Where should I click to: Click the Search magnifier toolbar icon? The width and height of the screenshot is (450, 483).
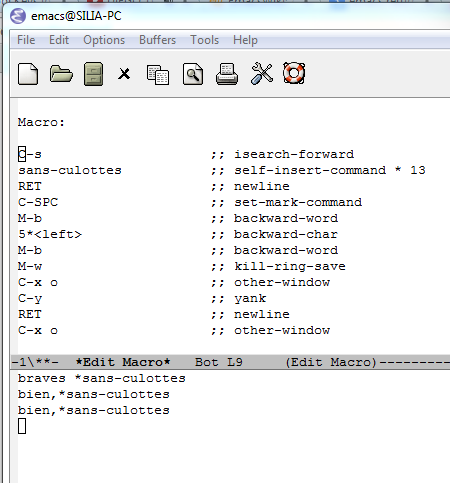(193, 74)
